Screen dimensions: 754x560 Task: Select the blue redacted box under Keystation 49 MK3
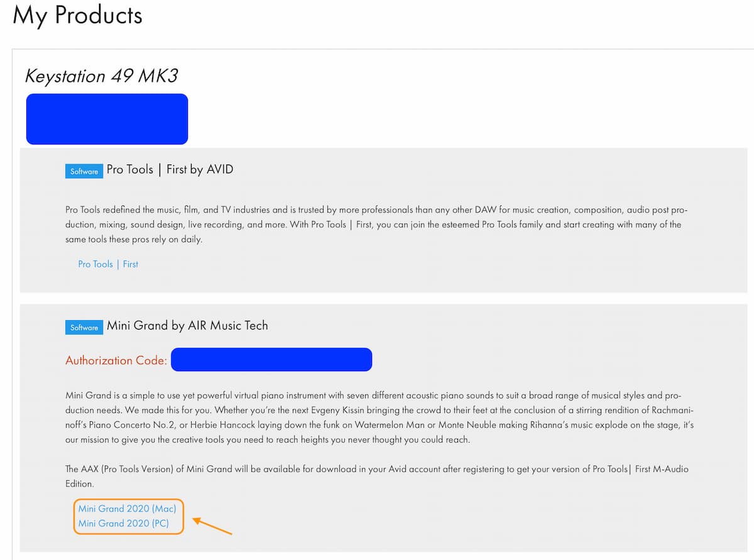[107, 119]
